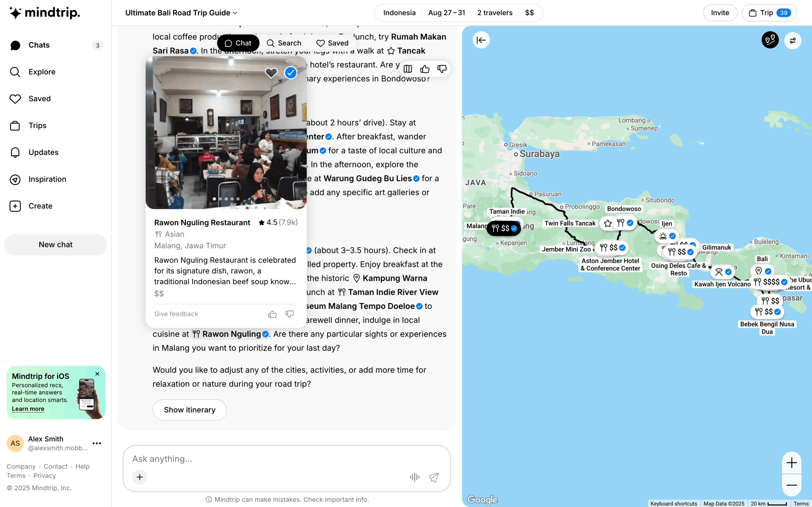The height and width of the screenshot is (507, 812).
Task: Open Alex Smith account options menu
Action: coord(97,443)
